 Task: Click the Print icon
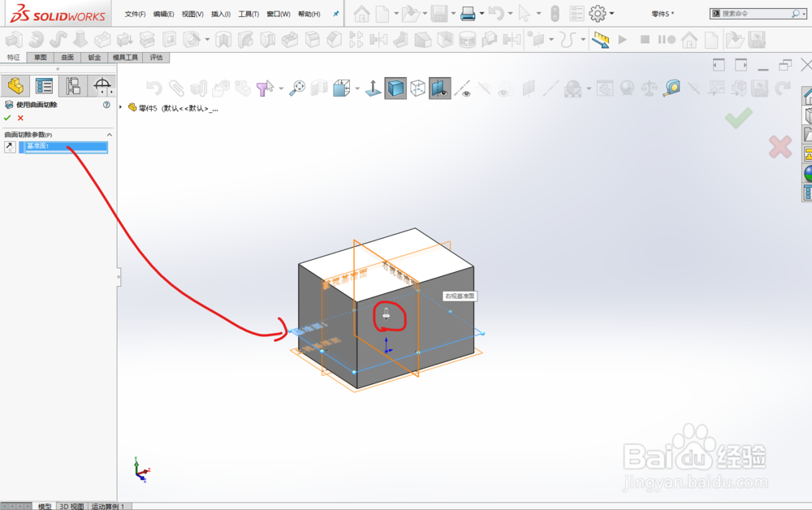pyautogui.click(x=468, y=14)
